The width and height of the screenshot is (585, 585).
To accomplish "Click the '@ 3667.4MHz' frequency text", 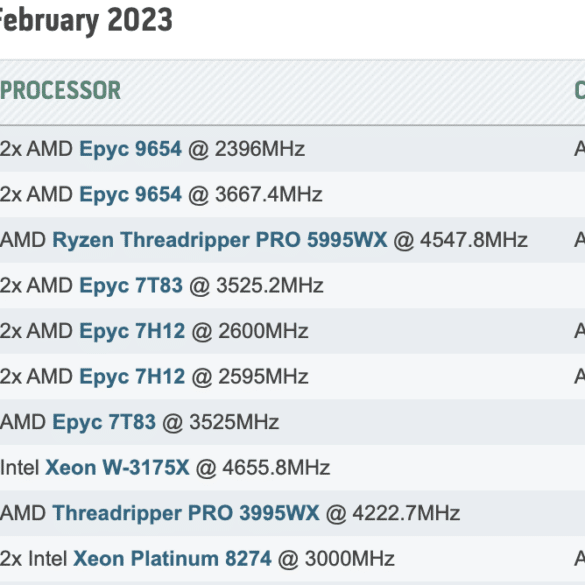I will 255,194.
